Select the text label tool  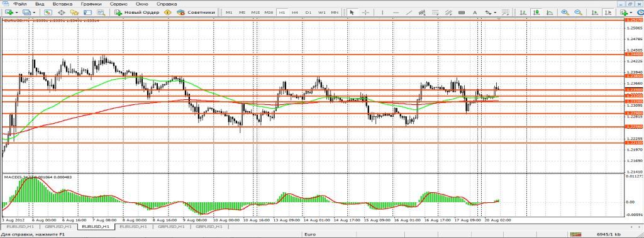[x=474, y=13]
